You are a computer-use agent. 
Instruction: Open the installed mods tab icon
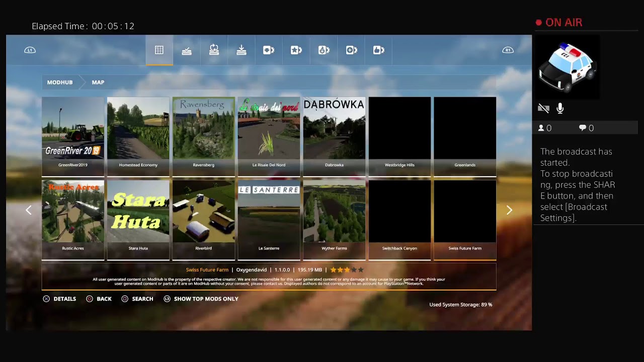tap(187, 50)
